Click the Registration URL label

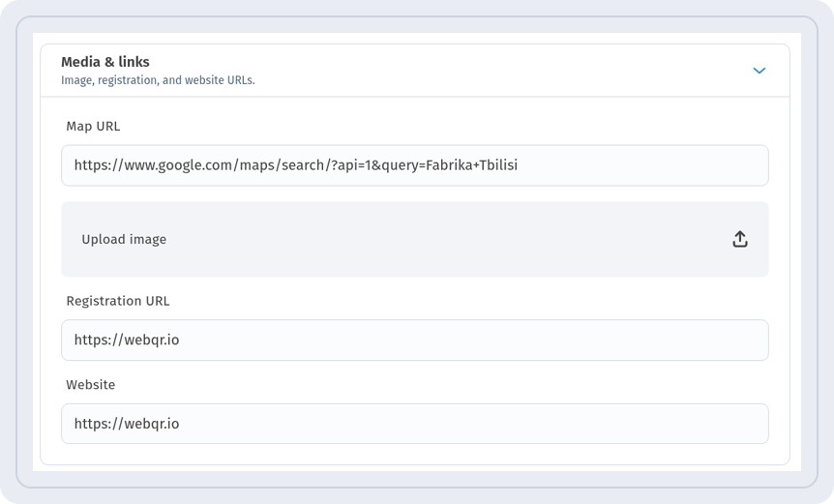pyautogui.click(x=117, y=301)
